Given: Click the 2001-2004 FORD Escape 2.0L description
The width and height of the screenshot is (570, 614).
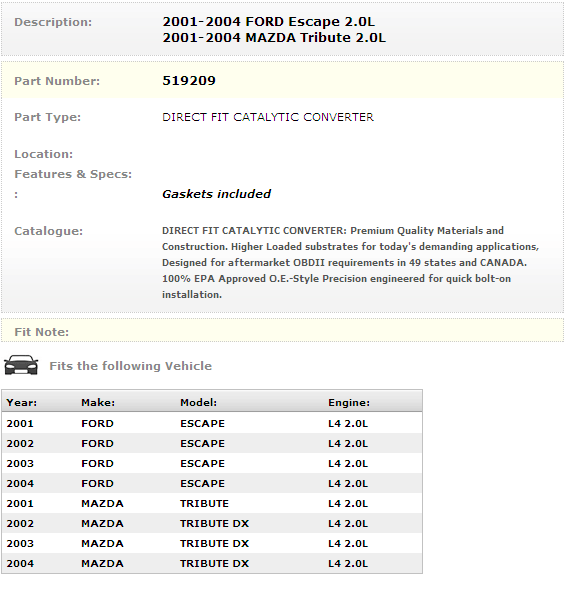Looking at the screenshot, I should click(x=269, y=22).
